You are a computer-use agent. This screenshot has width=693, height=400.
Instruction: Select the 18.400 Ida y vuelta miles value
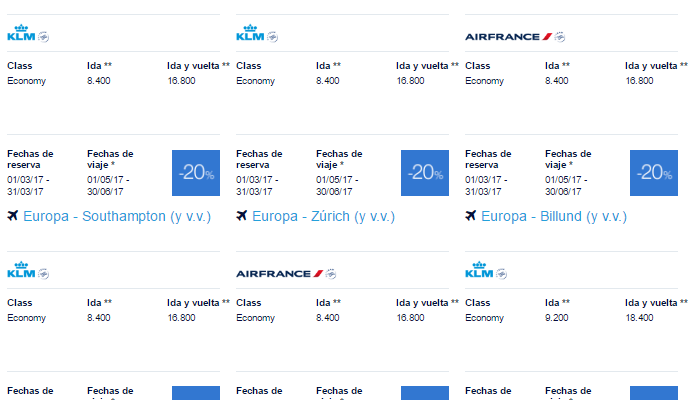click(x=639, y=318)
